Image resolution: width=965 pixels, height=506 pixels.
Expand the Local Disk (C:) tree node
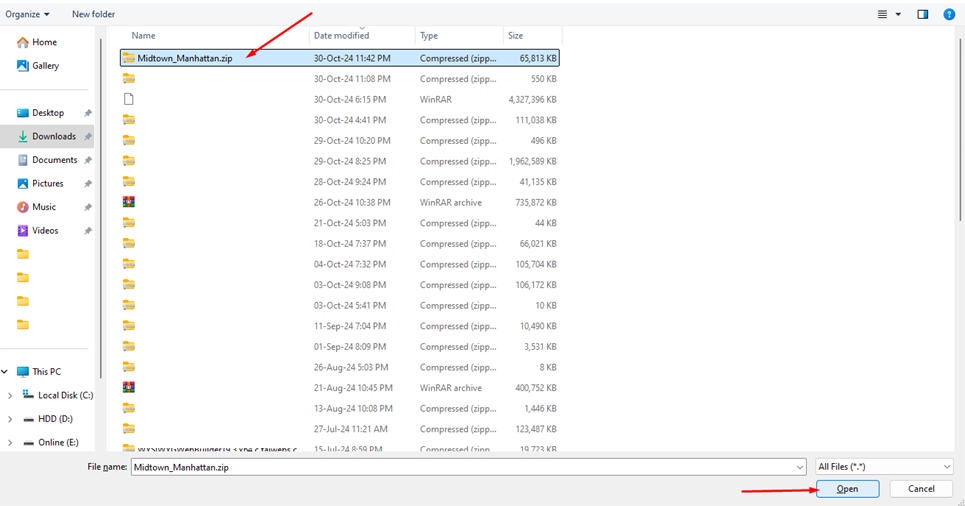10,396
